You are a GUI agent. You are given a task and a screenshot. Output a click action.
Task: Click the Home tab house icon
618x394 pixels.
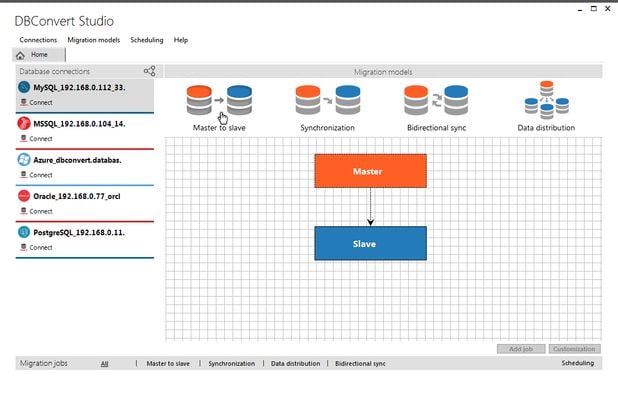pyautogui.click(x=20, y=56)
